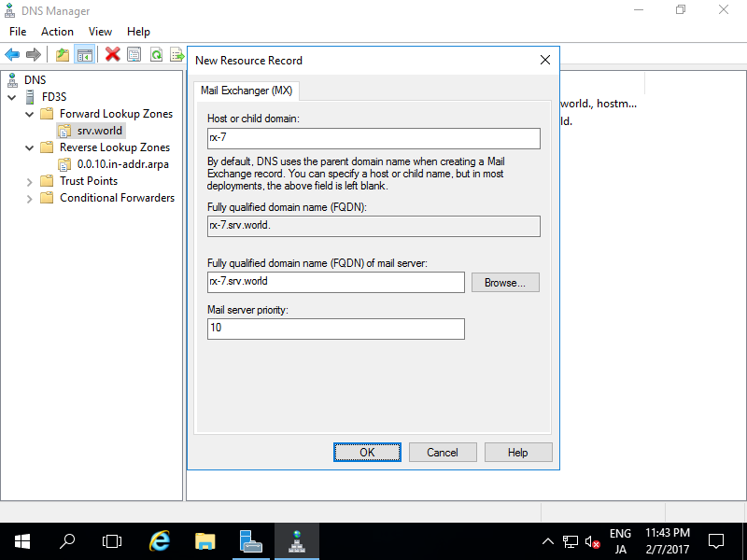
Task: Open the Action menu
Action: pyautogui.click(x=57, y=32)
